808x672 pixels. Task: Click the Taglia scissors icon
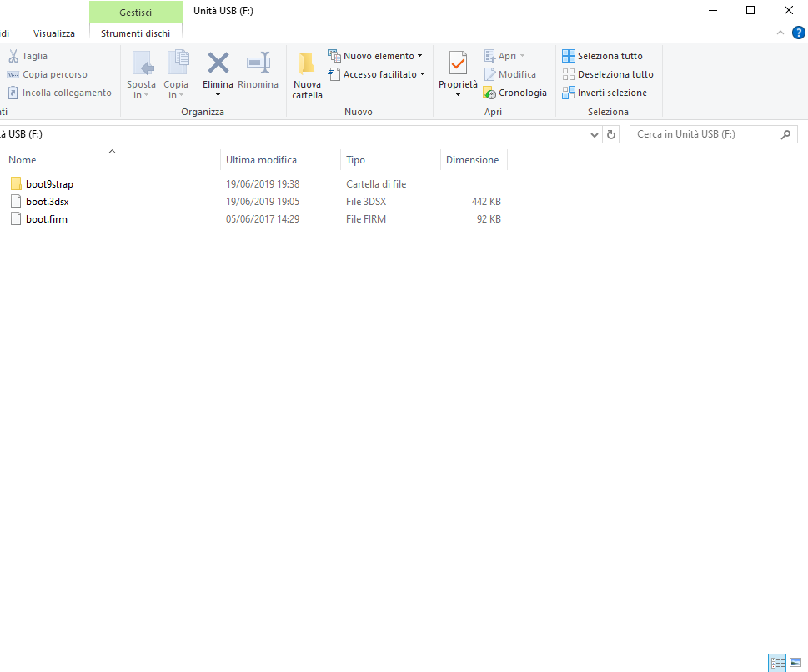tap(13, 56)
